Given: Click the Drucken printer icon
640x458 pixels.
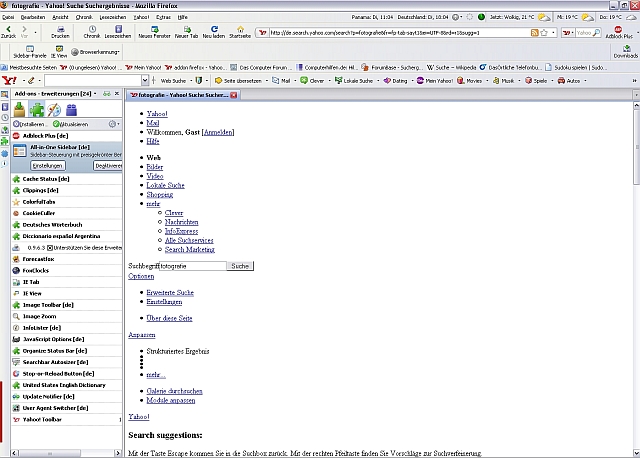Looking at the screenshot, I should coord(60,30).
